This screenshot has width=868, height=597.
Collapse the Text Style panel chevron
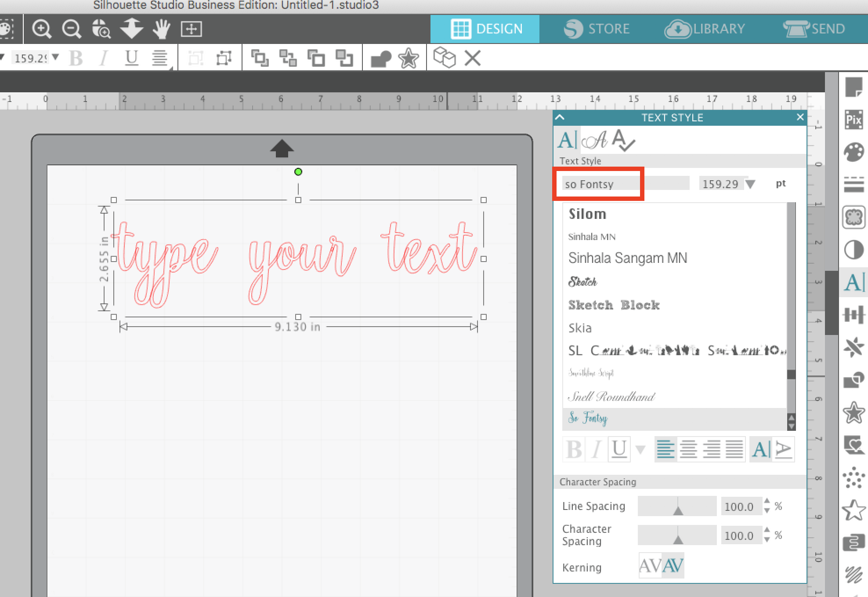pyautogui.click(x=560, y=117)
